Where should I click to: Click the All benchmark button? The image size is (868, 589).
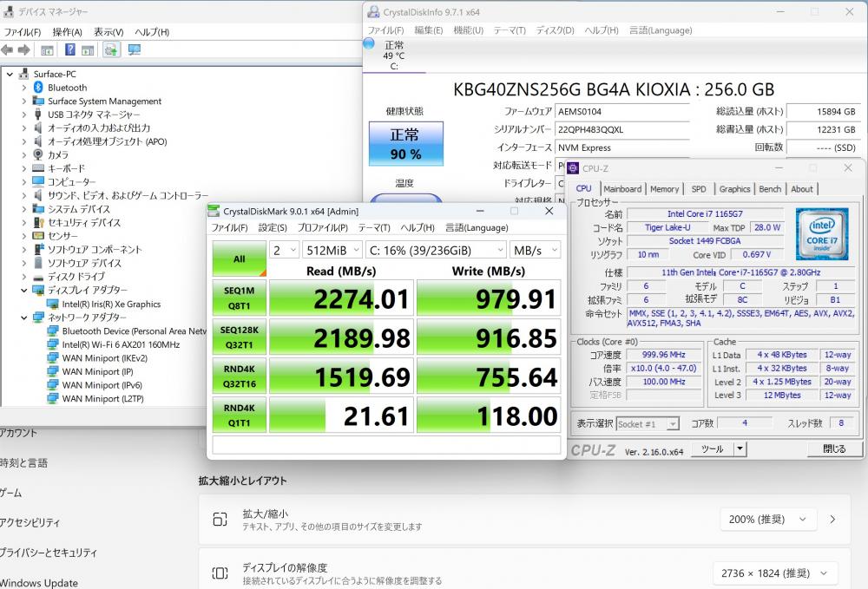click(x=240, y=259)
